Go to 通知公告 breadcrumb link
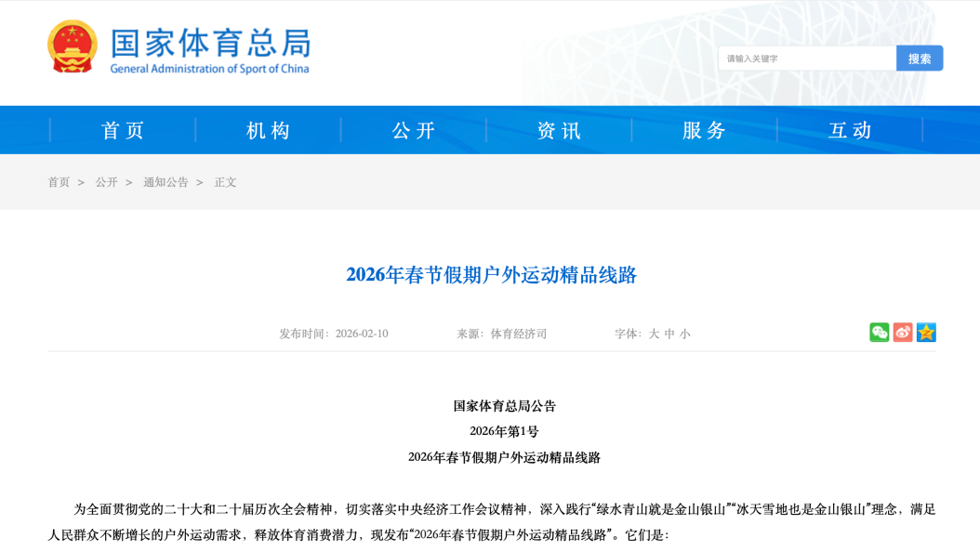Viewport: 980px width, 551px height. (x=166, y=182)
